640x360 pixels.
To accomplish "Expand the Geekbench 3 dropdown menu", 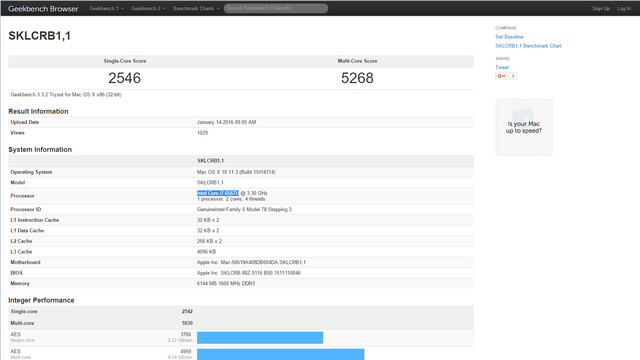I will click(106, 9).
